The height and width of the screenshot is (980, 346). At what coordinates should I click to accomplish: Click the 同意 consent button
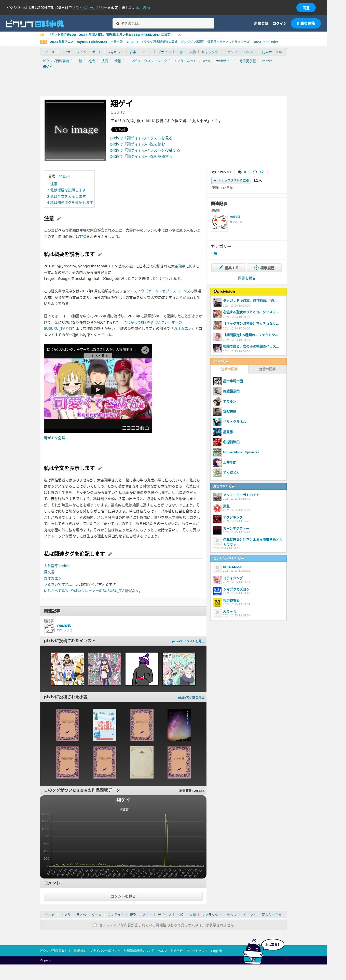[306, 8]
